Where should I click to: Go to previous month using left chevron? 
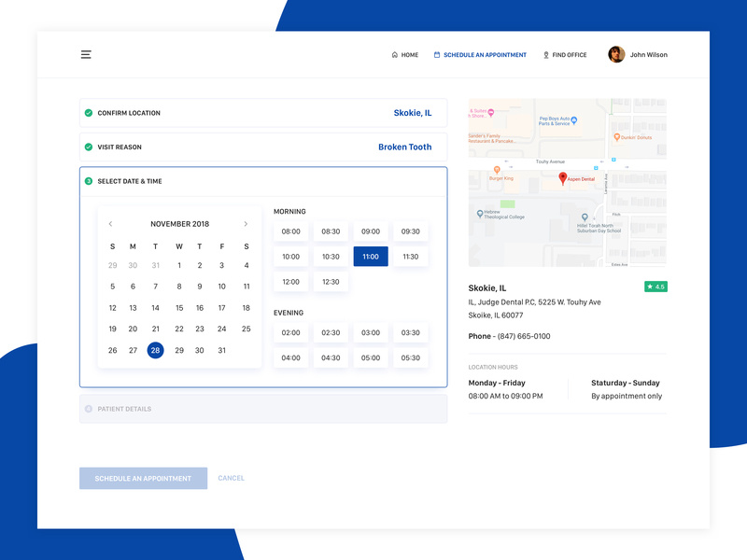click(110, 223)
